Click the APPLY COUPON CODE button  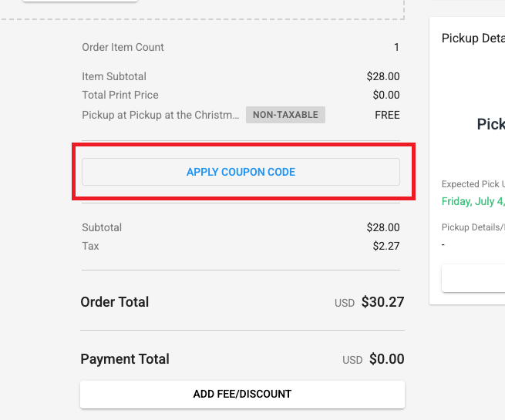click(241, 172)
